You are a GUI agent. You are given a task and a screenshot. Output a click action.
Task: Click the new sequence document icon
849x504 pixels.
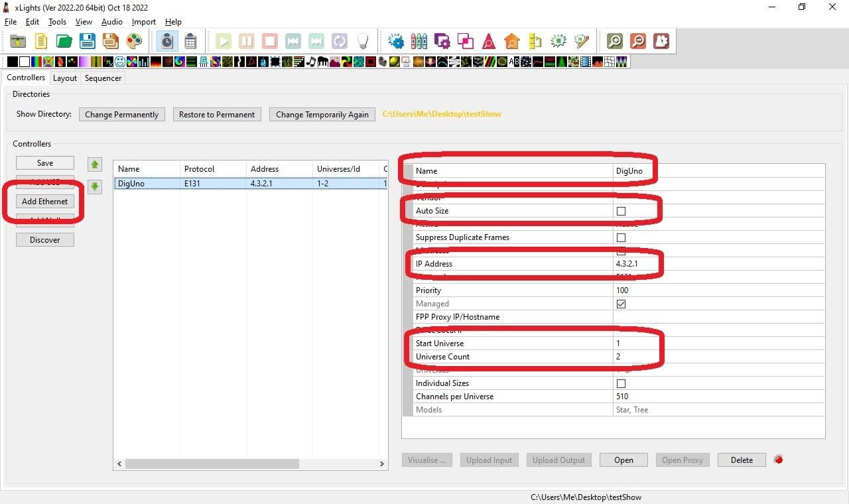click(40, 41)
